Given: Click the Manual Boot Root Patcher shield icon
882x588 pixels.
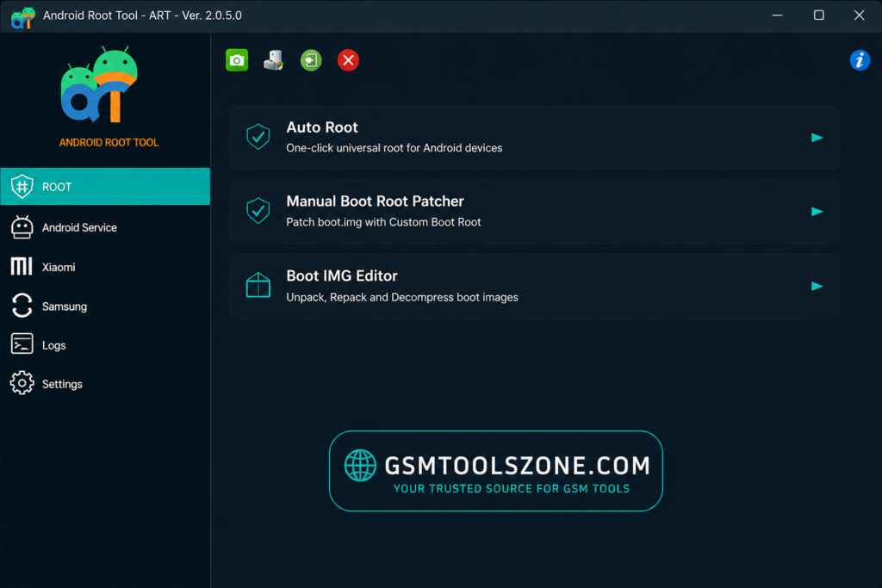Looking at the screenshot, I should (x=258, y=211).
